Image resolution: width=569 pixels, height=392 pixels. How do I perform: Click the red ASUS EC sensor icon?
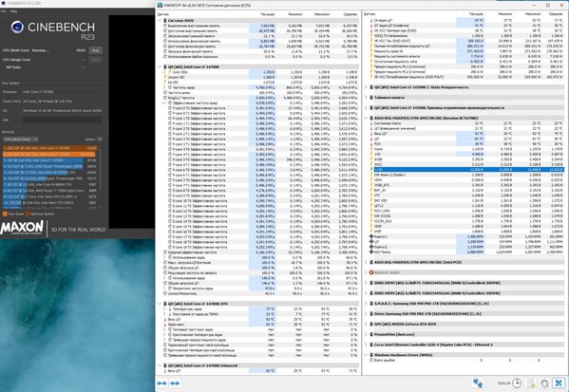tap(371, 272)
